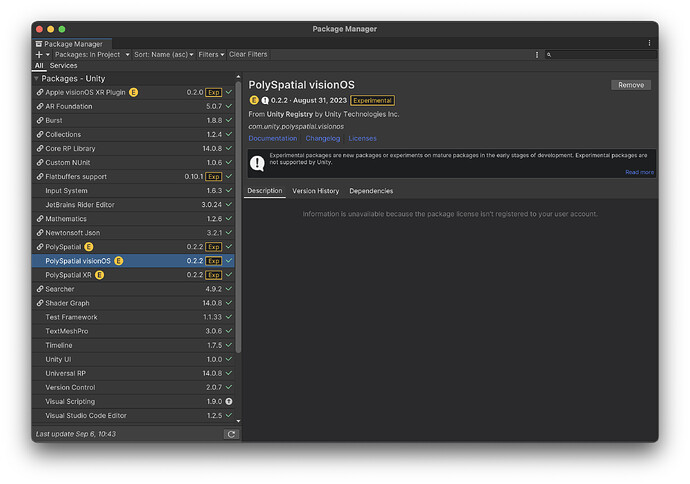
Task: Select the TextMeshPro package
Action: pyautogui.click(x=133, y=331)
